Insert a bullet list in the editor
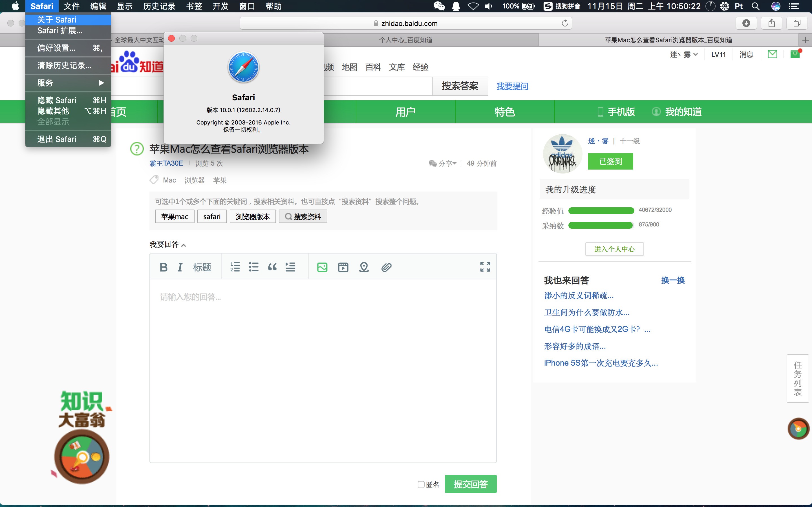The image size is (812, 507). point(254,266)
